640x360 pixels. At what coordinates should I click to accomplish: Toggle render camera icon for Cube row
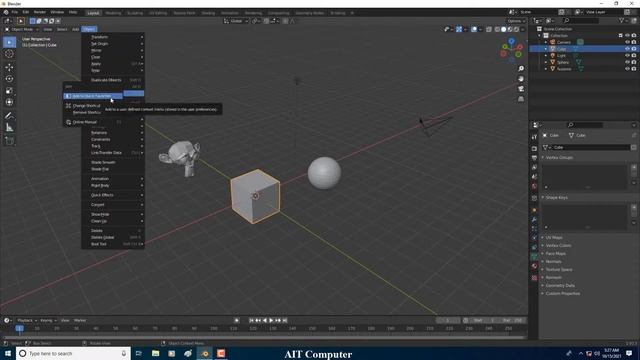pyautogui.click(x=634, y=49)
